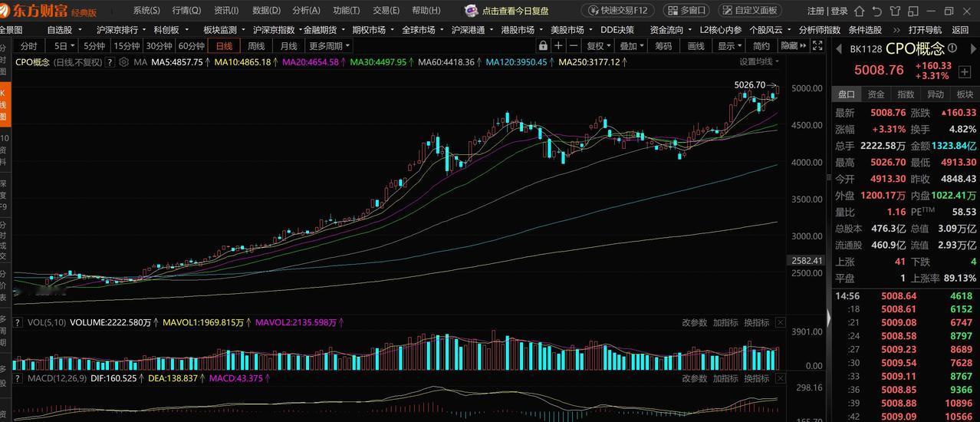Switch to 月线 monthly period

288,46
